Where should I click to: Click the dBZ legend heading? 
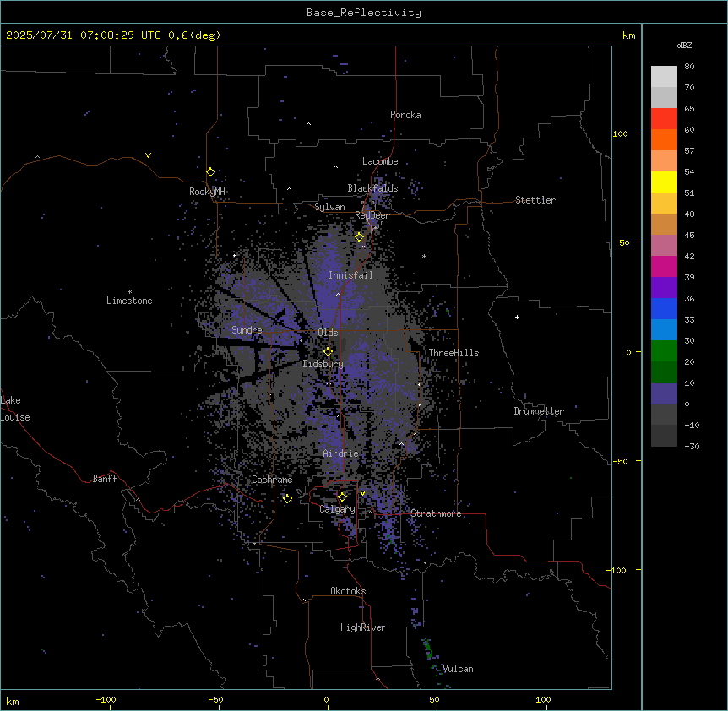tap(684, 45)
